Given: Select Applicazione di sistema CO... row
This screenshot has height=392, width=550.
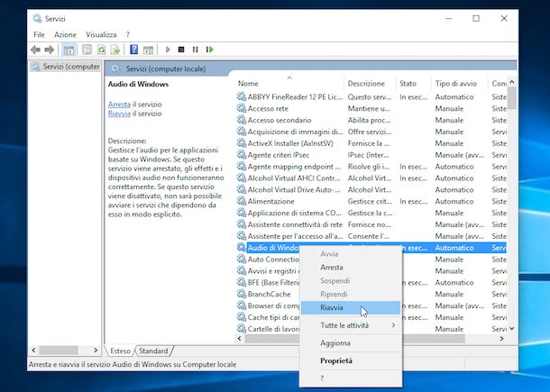Looking at the screenshot, I should [x=371, y=213].
